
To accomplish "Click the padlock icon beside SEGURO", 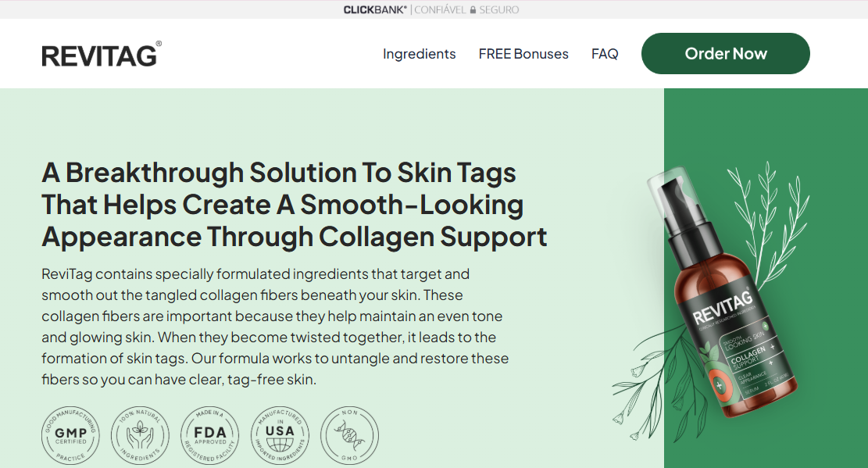I will pos(473,9).
